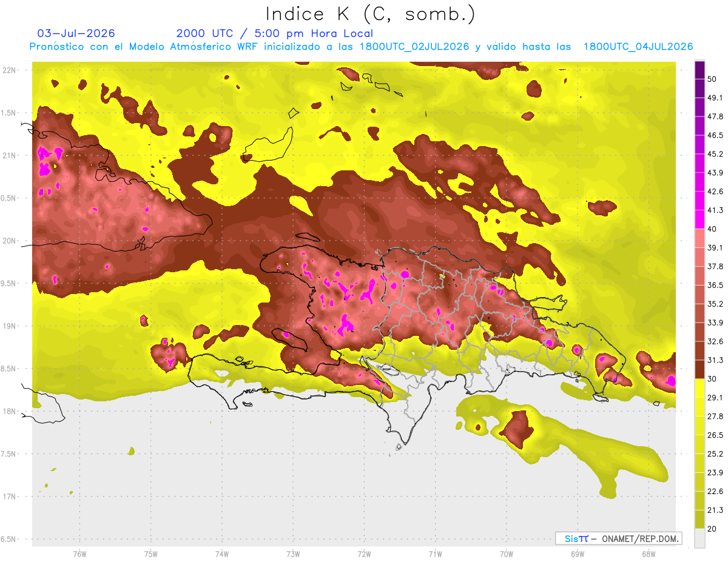Select the olive colorbar segment between 20 and 21.3
Viewport: 728px width, 562px height.
(x=700, y=520)
